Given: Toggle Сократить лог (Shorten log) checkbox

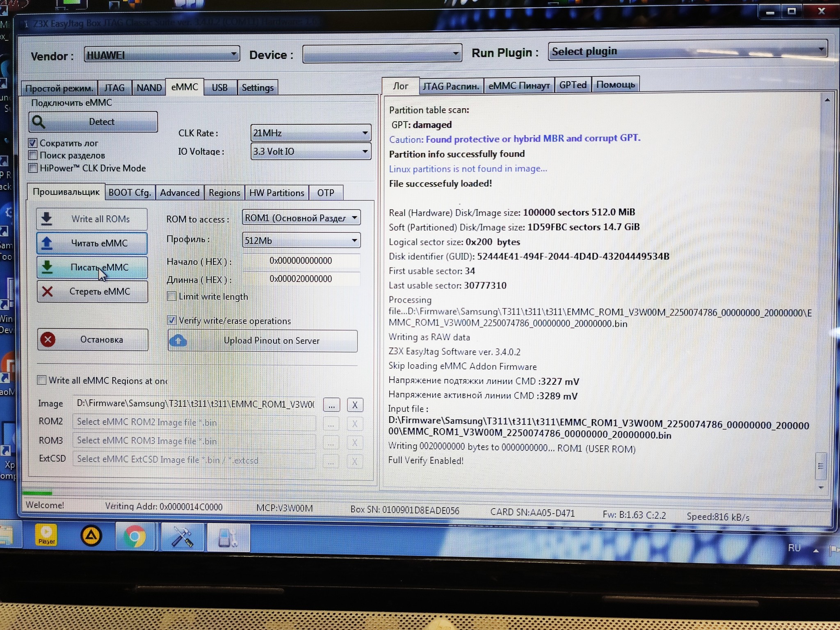Looking at the screenshot, I should pyautogui.click(x=34, y=144).
